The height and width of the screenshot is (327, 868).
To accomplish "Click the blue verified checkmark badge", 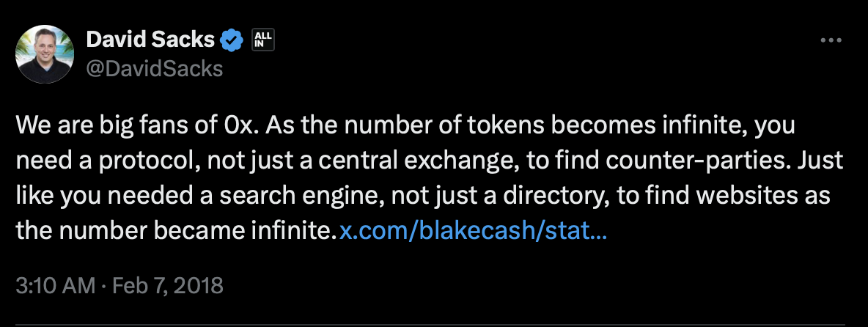I will click(232, 42).
